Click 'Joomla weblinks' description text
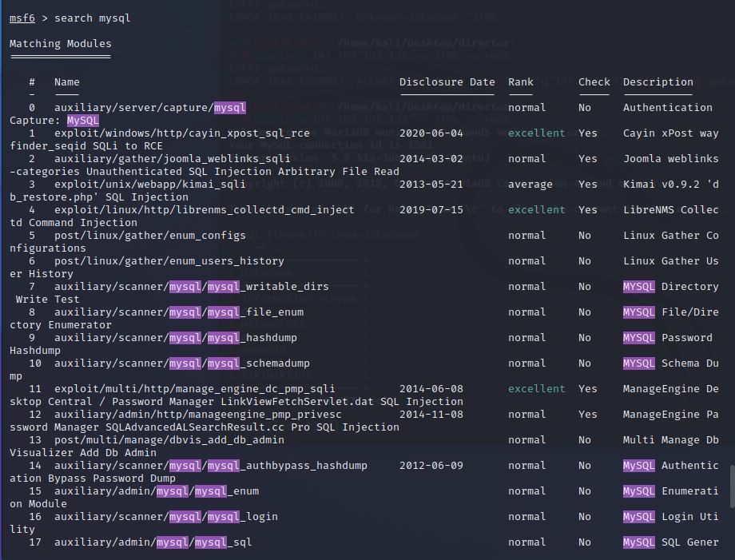This screenshot has height=560, width=735. pyautogui.click(x=671, y=159)
